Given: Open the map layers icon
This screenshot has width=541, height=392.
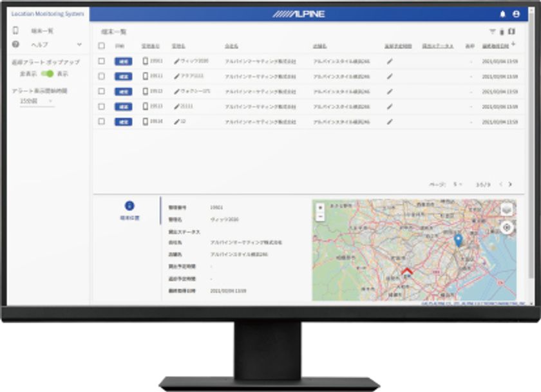Looking at the screenshot, I should tap(506, 209).
